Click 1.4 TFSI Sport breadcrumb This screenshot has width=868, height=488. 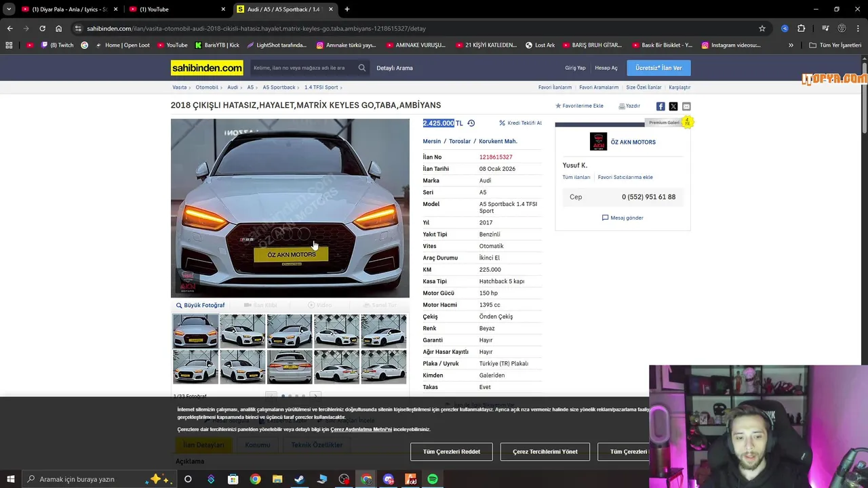(x=321, y=87)
